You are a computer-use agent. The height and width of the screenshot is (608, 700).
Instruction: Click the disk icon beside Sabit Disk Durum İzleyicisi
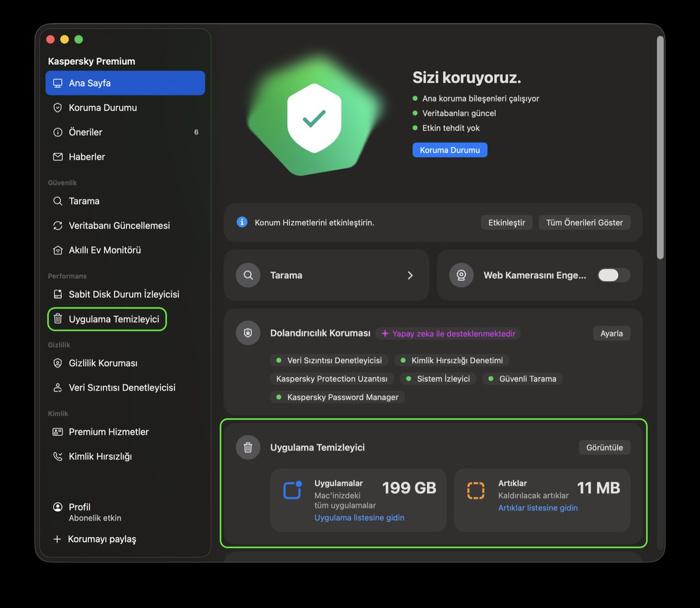pos(58,294)
